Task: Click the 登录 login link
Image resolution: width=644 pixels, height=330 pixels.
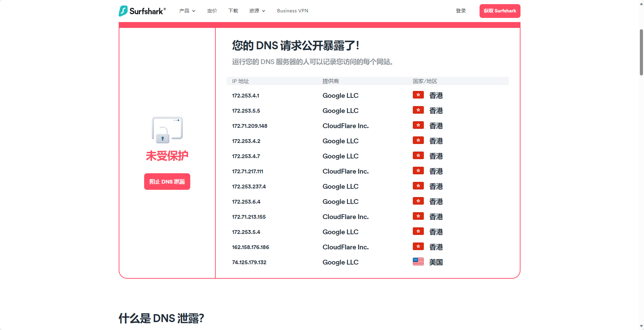Action: click(x=461, y=11)
